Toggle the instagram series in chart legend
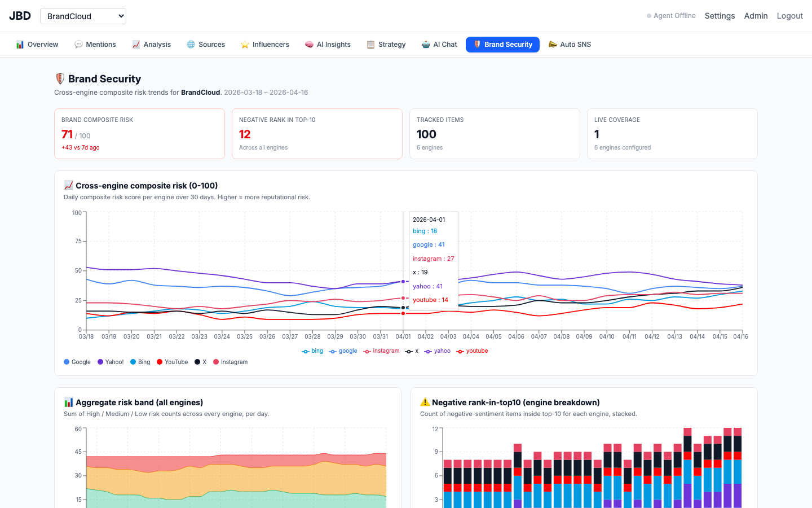Image resolution: width=812 pixels, height=508 pixels. [x=381, y=351]
